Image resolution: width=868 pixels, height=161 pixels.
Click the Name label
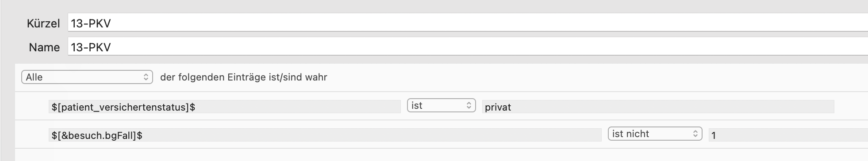pos(44,47)
